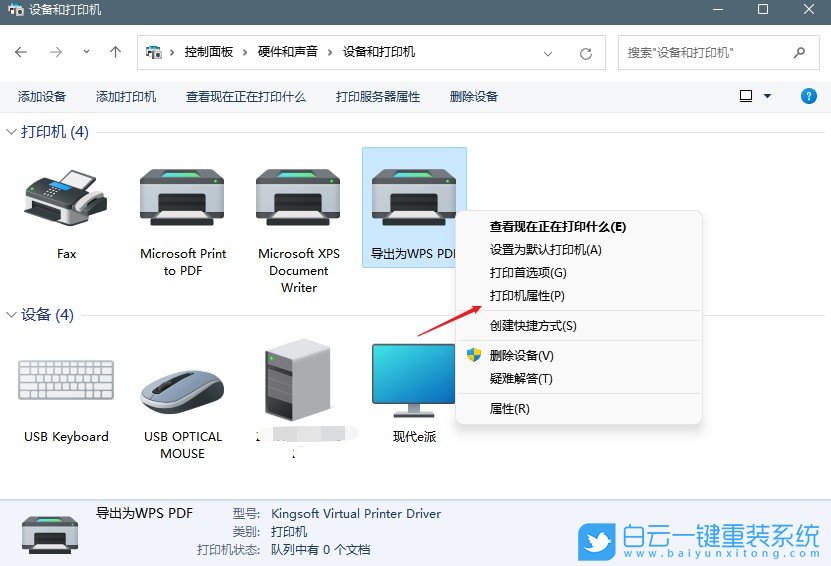Expand the address bar history dropdown
This screenshot has height=566, width=831.
(548, 53)
